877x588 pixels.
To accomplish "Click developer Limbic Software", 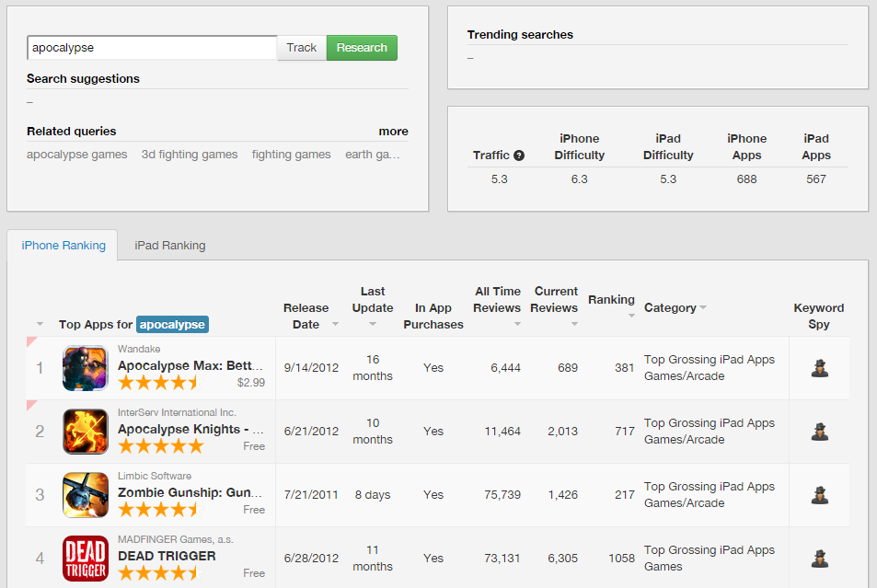I will (x=155, y=476).
